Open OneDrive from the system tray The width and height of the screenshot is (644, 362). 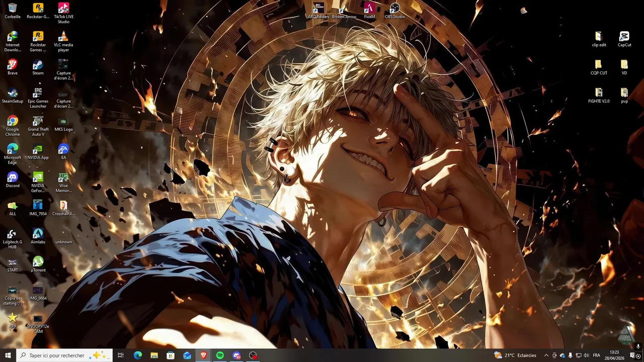(x=562, y=355)
